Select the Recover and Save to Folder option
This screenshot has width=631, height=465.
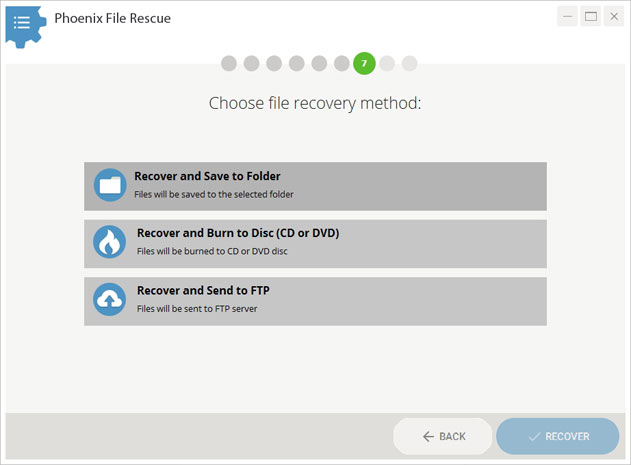click(x=315, y=186)
